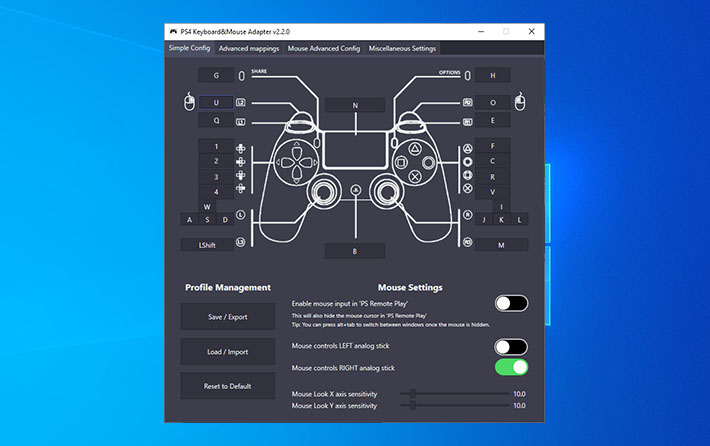Select the K key field for the right stick
This screenshot has height=446, width=710.
click(x=501, y=220)
